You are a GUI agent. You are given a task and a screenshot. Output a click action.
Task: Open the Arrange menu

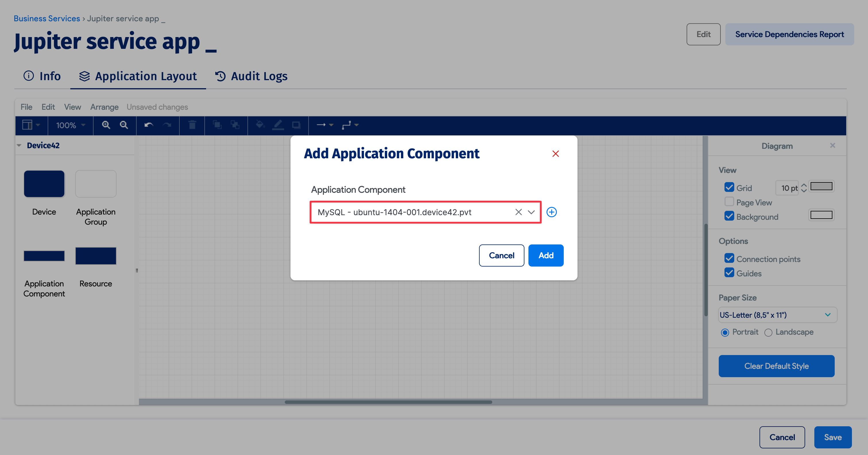[x=104, y=107]
